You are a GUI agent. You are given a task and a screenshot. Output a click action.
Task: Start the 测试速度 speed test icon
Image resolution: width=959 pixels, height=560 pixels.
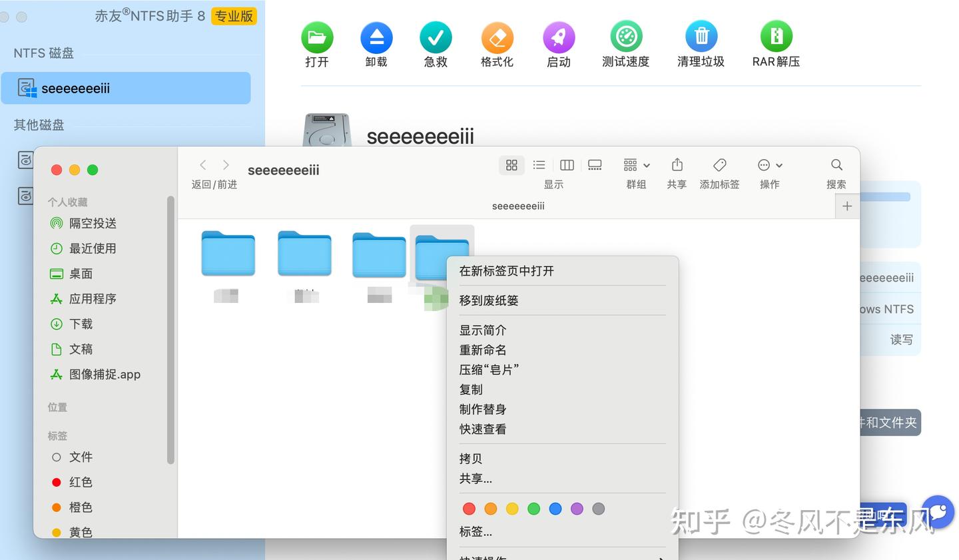pos(626,37)
